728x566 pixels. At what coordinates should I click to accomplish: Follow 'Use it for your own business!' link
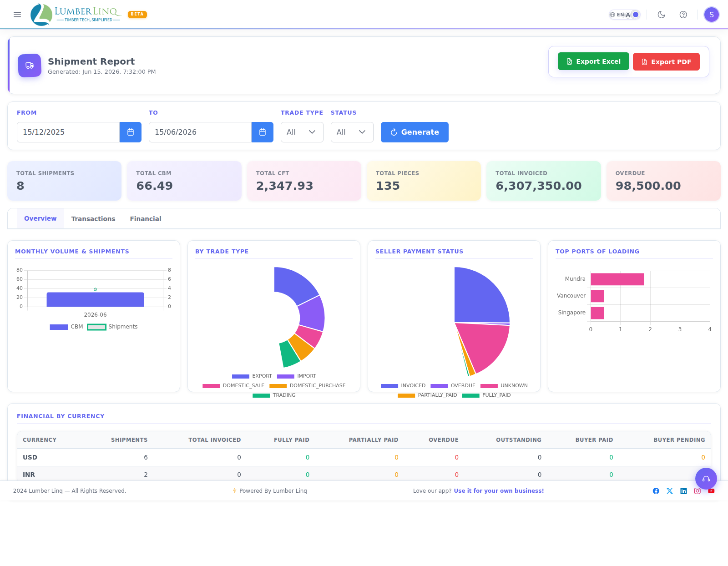click(x=499, y=491)
